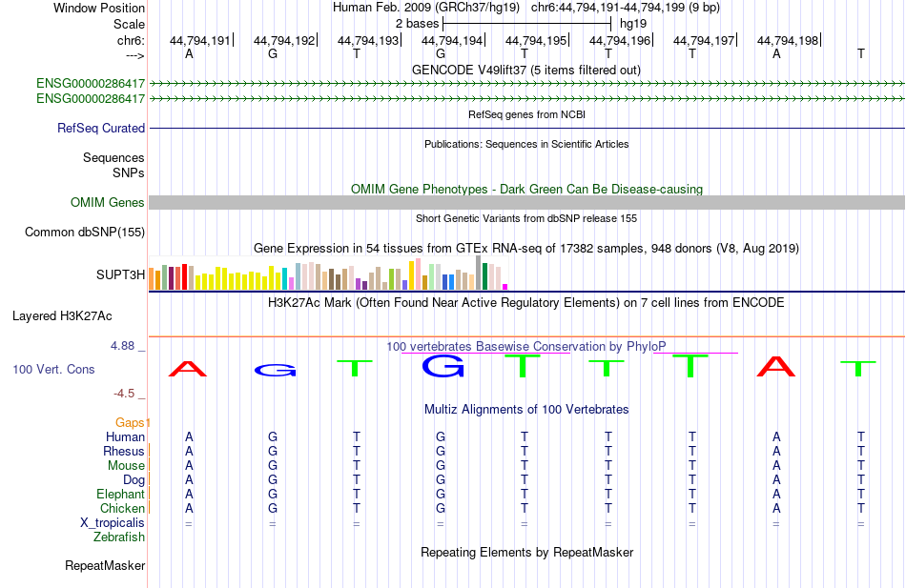Click the hg19 label beside the scale bar
Viewport: 906px width, 588px height.
tap(632, 24)
